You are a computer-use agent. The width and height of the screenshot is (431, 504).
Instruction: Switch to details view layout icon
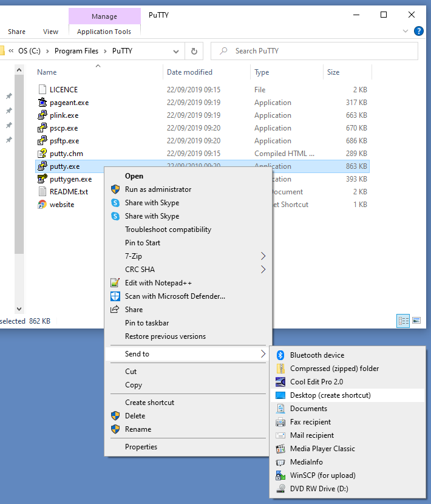coord(403,321)
